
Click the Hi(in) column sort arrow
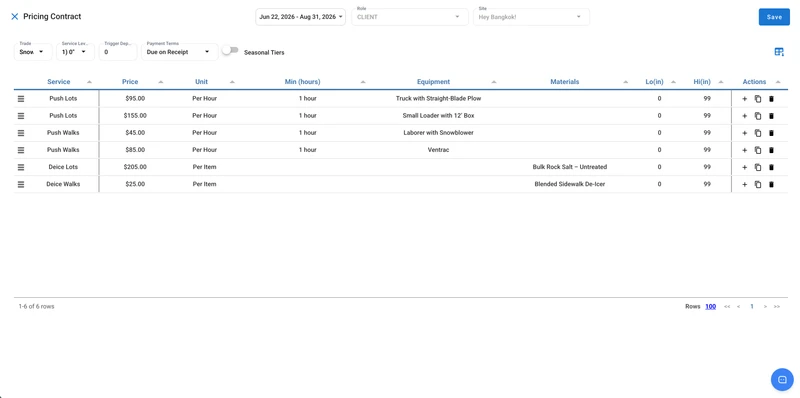pos(721,82)
